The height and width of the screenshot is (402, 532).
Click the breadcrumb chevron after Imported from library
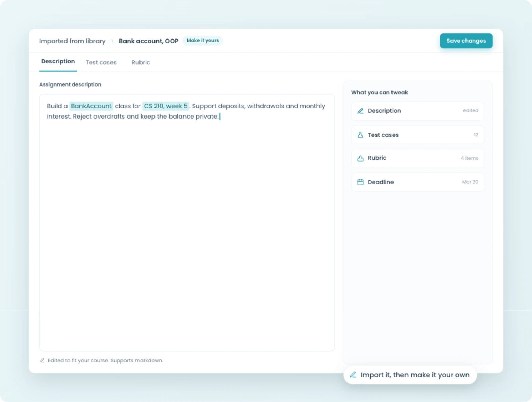(112, 41)
